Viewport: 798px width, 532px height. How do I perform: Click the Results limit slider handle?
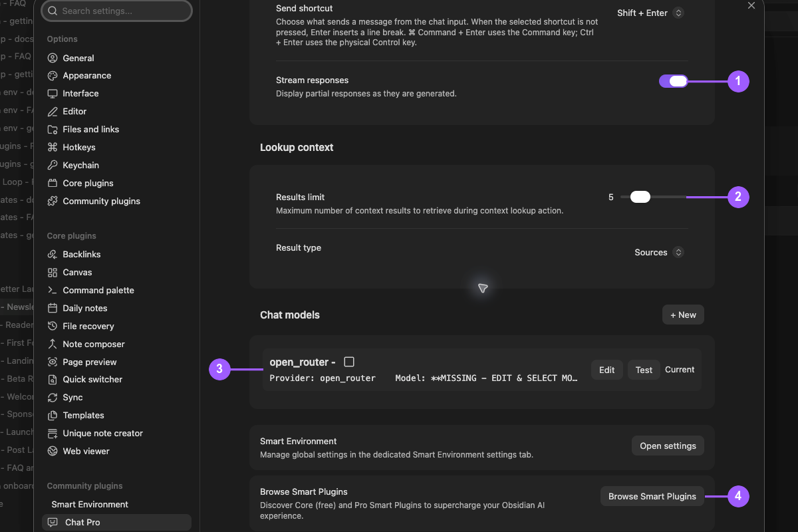[640, 197]
